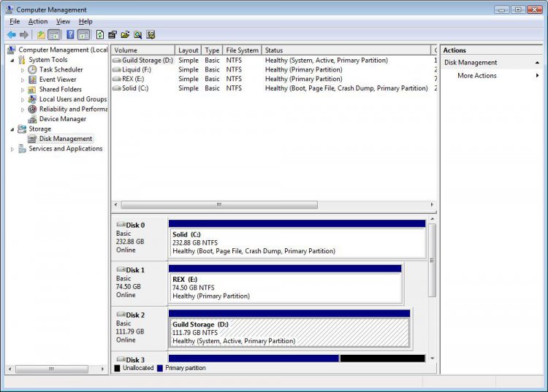Toggle the Show/Hide Console Tree icon

coord(54,34)
